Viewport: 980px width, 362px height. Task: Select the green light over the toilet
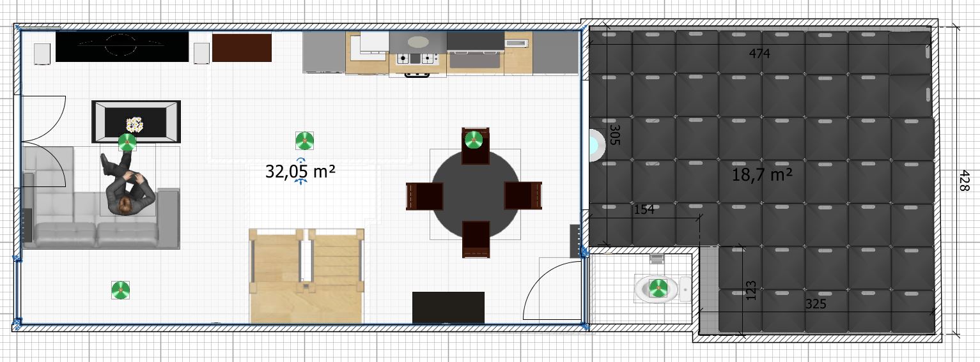tap(658, 289)
